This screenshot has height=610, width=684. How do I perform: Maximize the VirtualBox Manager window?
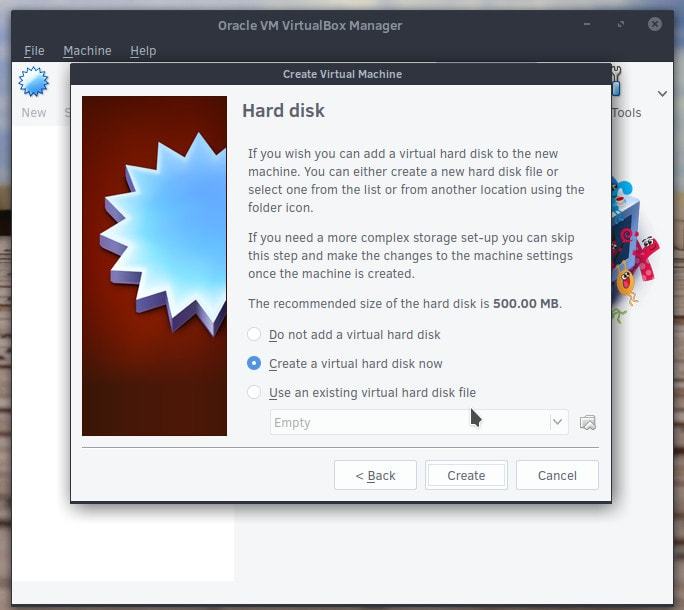coord(621,24)
